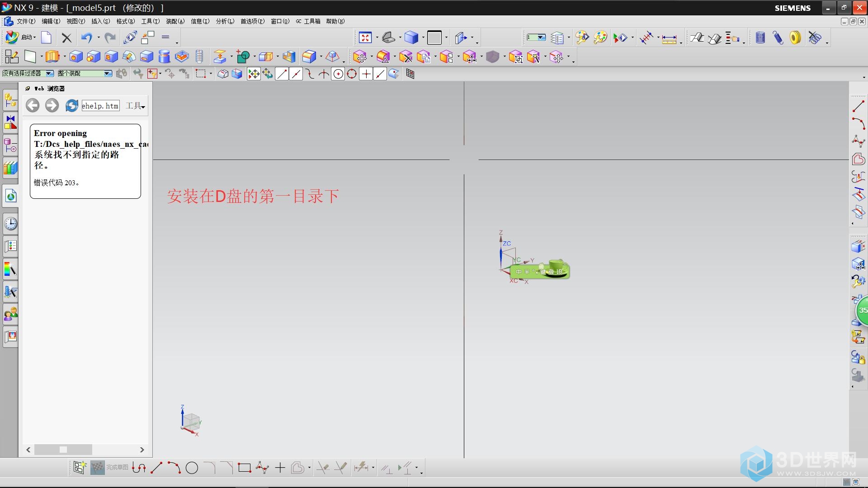Select the Line sketch tool
Screen dimensions: 868x488
(x=156, y=468)
